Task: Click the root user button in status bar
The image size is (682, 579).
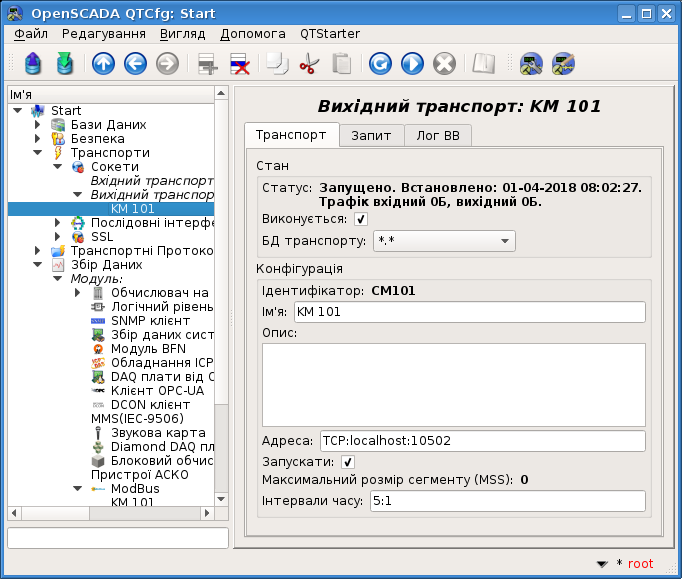Action: coord(640,564)
